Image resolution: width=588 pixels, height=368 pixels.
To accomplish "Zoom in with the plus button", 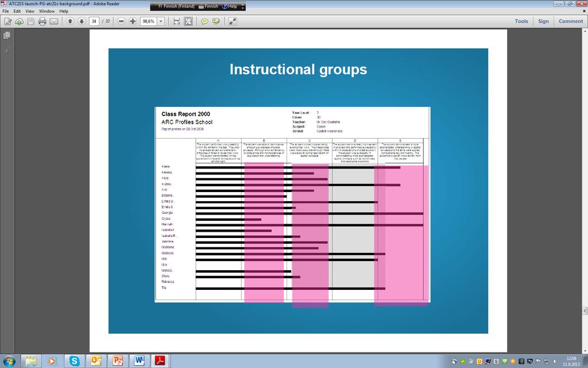I will tap(133, 21).
